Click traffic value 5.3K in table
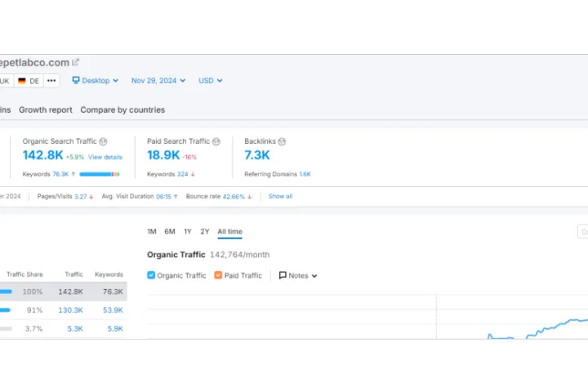The width and height of the screenshot is (588, 392). [x=75, y=328]
